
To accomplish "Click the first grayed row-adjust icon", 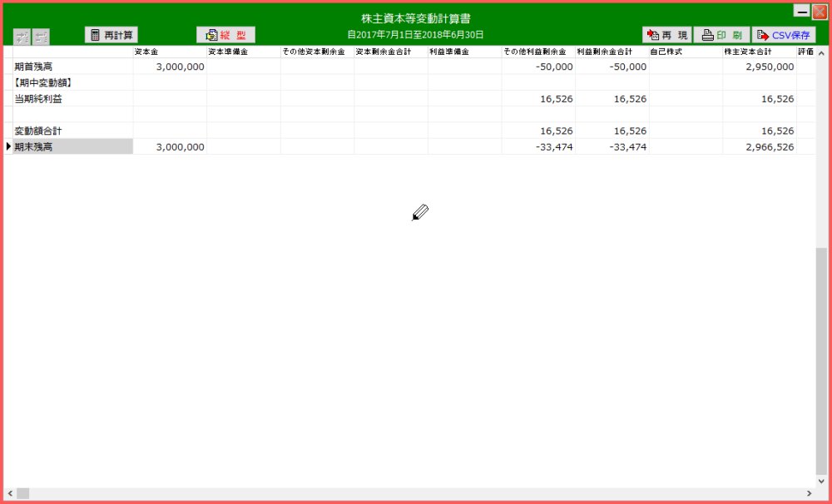I will [22, 37].
